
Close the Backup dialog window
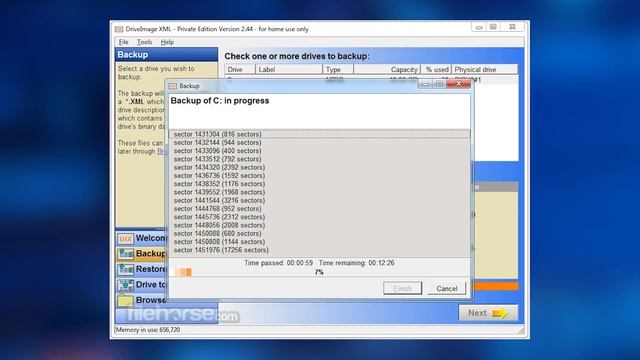[x=459, y=84]
